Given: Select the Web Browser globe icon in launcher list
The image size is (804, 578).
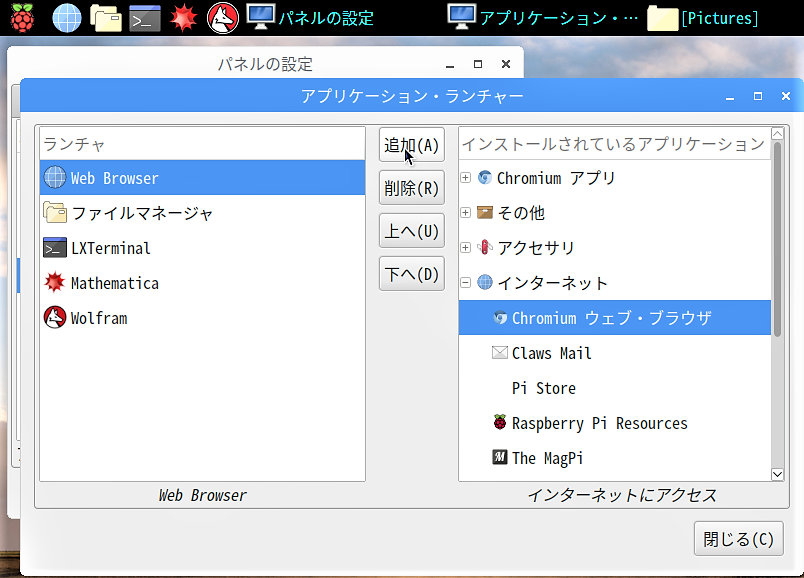Looking at the screenshot, I should click(x=55, y=177).
